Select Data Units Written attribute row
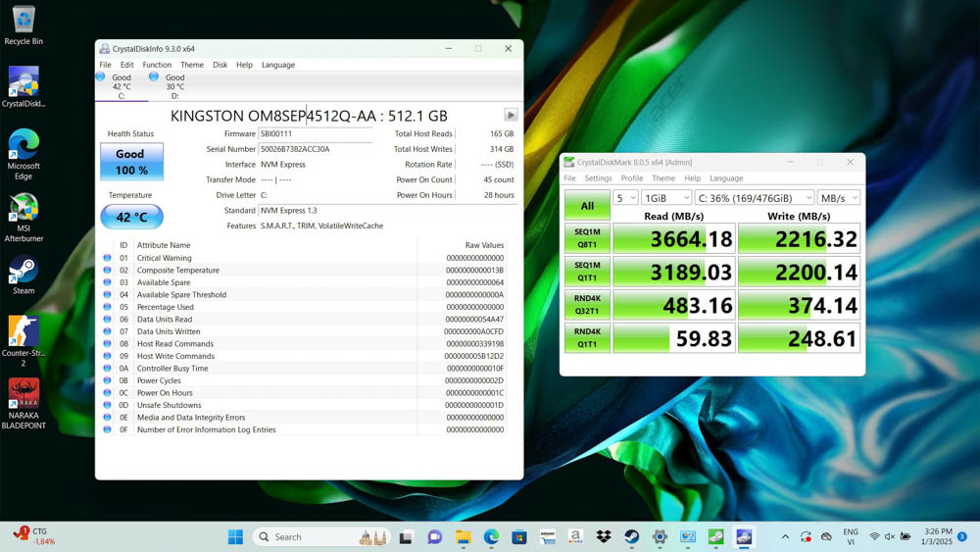 tap(304, 331)
